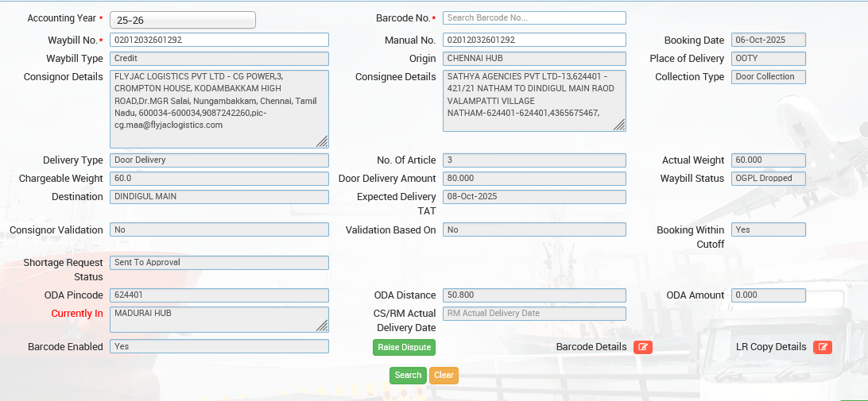Click the Consignor Details resize handle
Viewport: 868px width, 401px height.
click(x=322, y=141)
